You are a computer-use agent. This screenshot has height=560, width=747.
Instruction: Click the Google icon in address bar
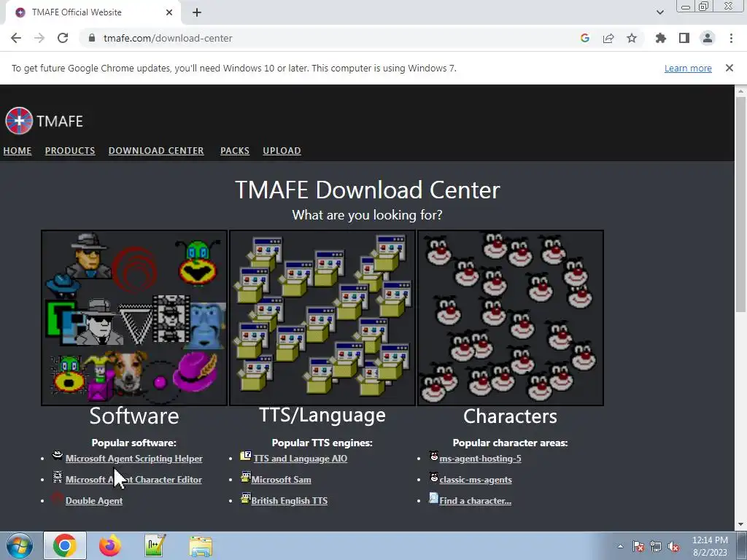[x=585, y=38]
